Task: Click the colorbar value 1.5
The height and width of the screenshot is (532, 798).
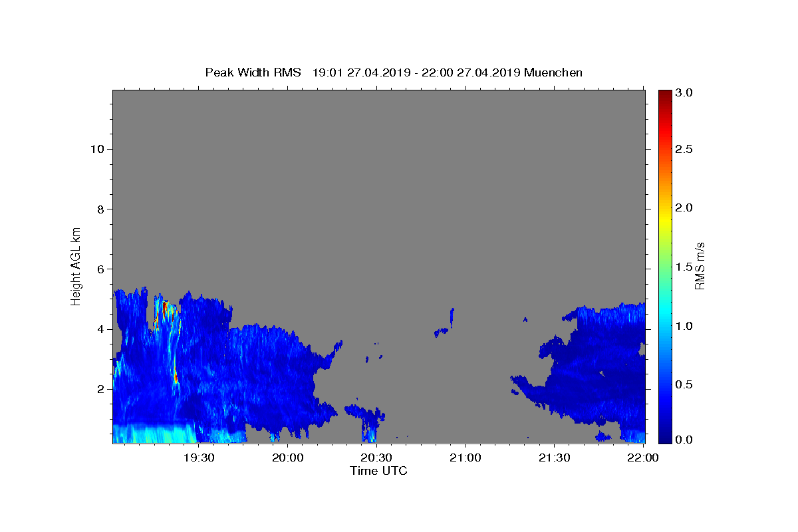Action: [684, 267]
